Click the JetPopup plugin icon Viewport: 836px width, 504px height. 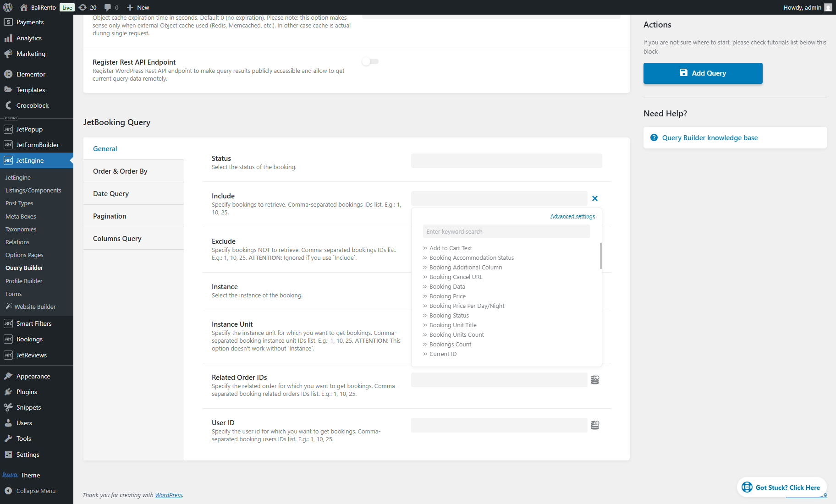8,129
